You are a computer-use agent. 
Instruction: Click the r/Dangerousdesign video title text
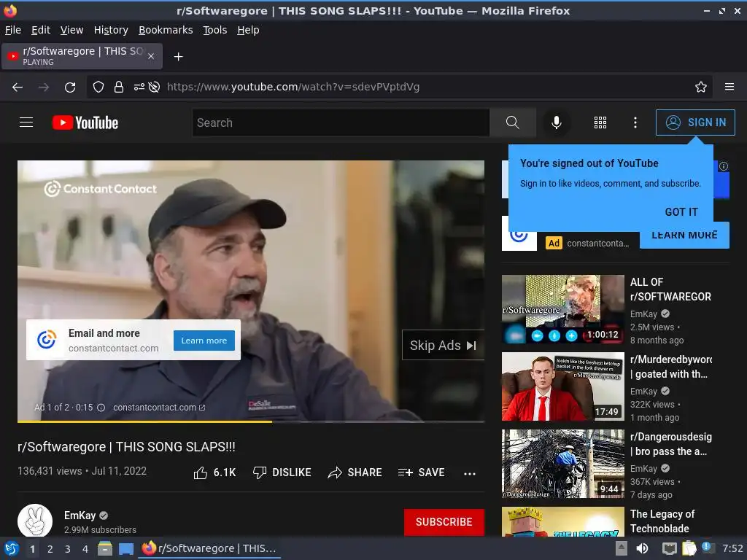coord(670,444)
